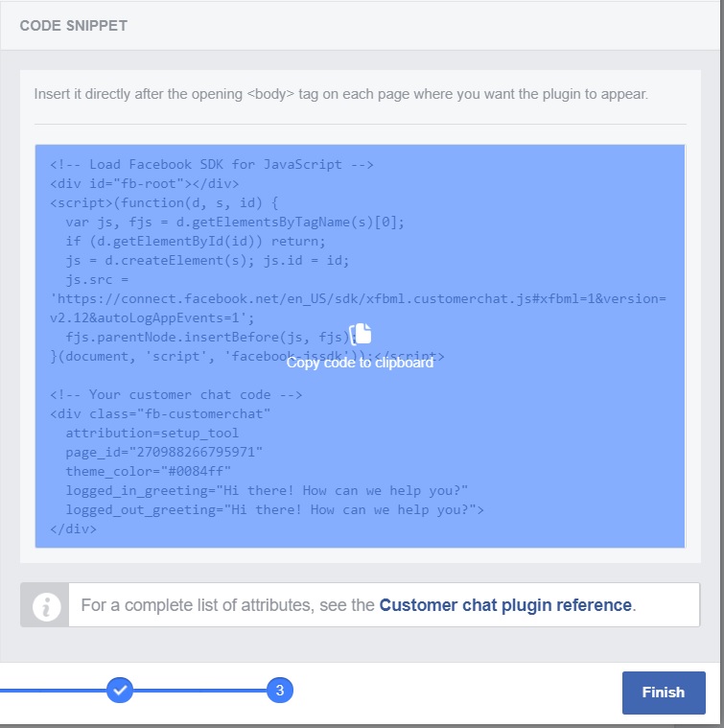Click the '<div id="fb-root"></div>' line
724x728 pixels.
pos(145,183)
